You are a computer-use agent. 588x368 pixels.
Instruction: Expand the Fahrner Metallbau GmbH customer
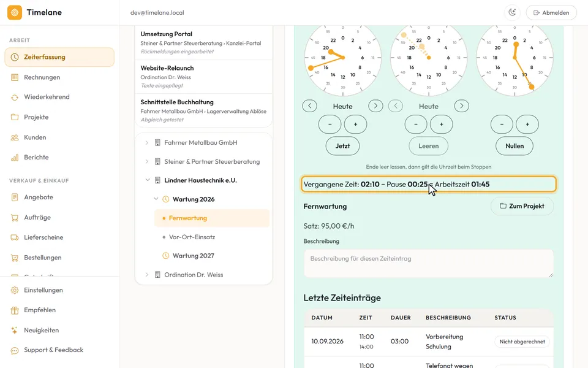(x=146, y=143)
